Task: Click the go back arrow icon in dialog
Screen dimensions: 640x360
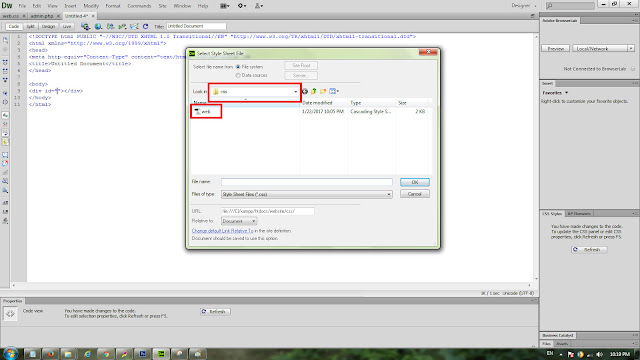Action: [x=304, y=91]
